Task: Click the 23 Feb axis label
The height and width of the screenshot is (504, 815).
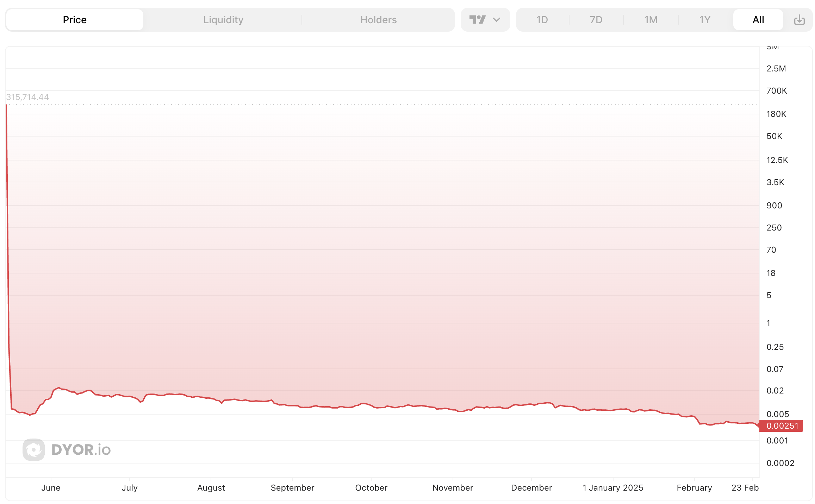Action: pyautogui.click(x=745, y=488)
